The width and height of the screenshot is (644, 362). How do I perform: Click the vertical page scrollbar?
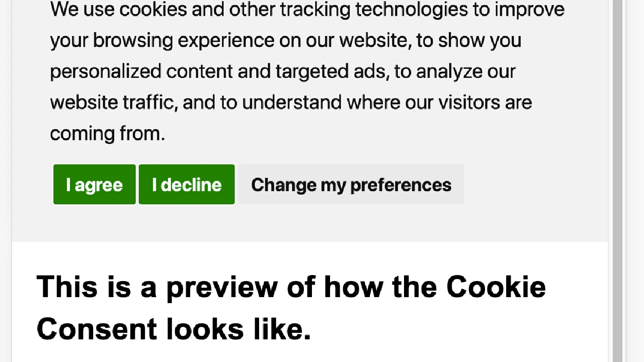617,181
